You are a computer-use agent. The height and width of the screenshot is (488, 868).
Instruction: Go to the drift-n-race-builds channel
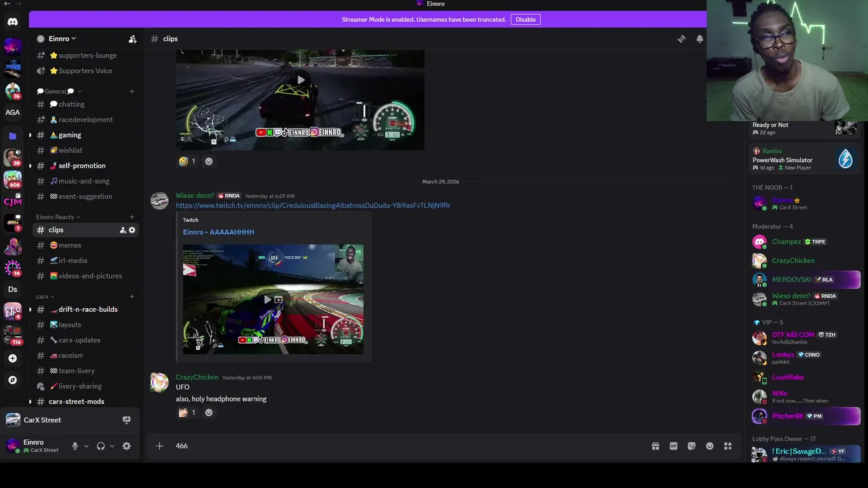(x=85, y=310)
